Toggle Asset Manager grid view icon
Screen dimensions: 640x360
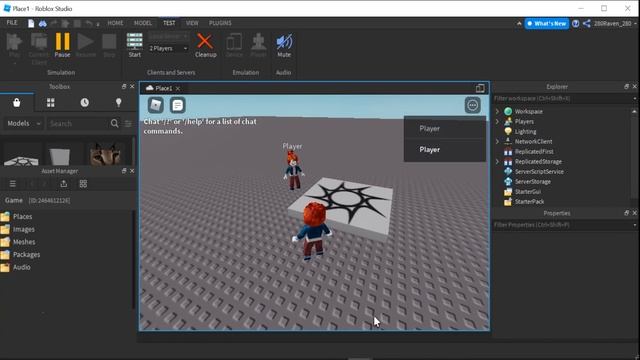coord(83,184)
